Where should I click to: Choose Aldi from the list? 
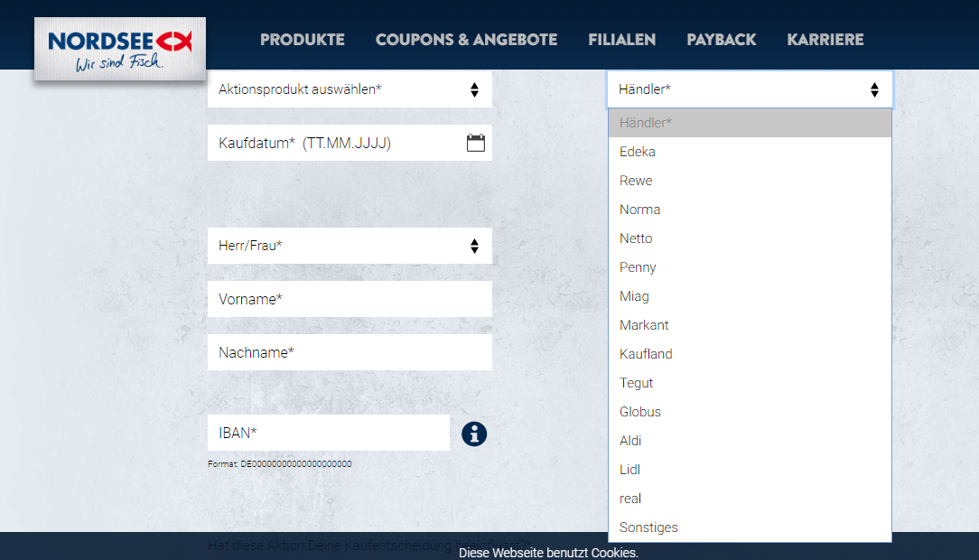tap(750, 441)
